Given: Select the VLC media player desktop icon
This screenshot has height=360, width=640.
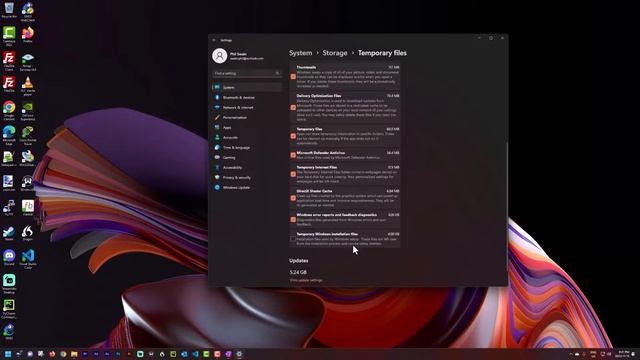Looking at the screenshot, I should coord(28,85).
